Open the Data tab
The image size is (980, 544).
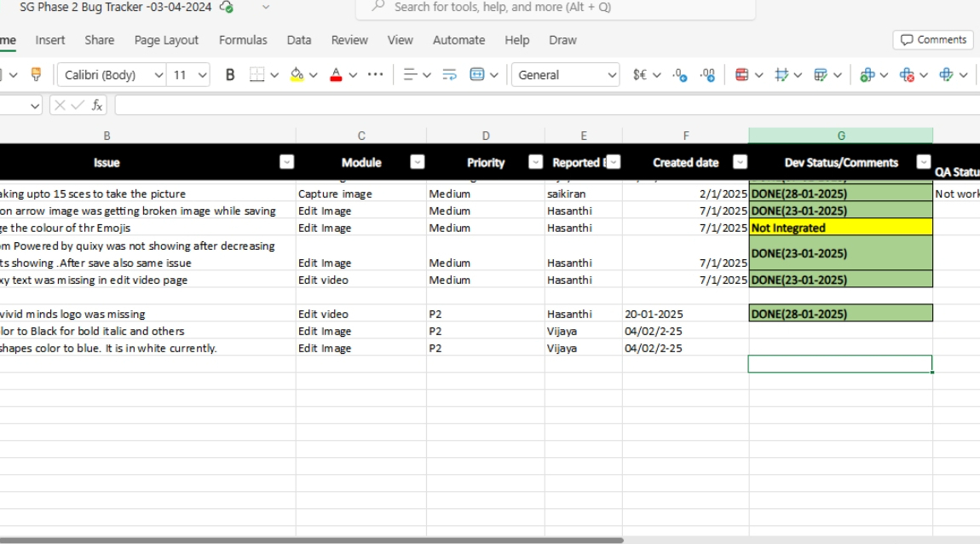(x=299, y=40)
